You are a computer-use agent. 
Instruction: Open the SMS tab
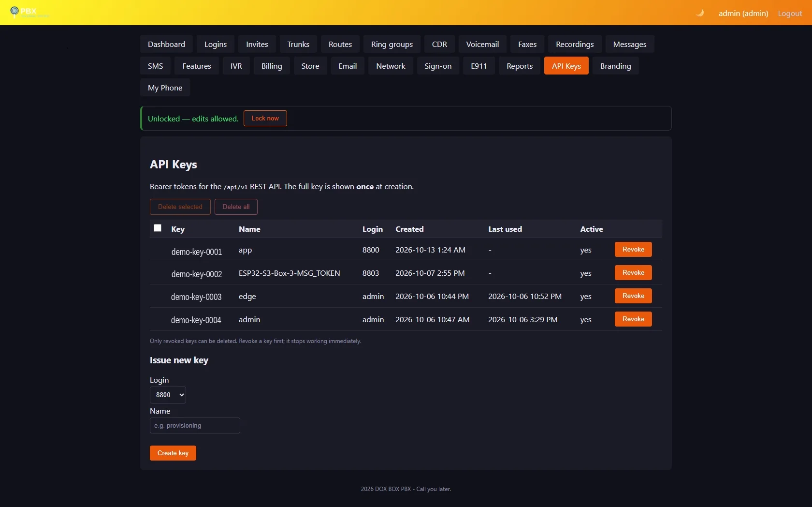[156, 66]
